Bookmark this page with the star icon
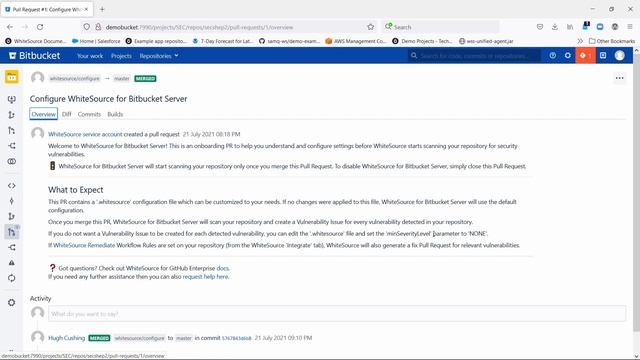Viewport: 640px width, 360px height. pyautogui.click(x=371, y=27)
